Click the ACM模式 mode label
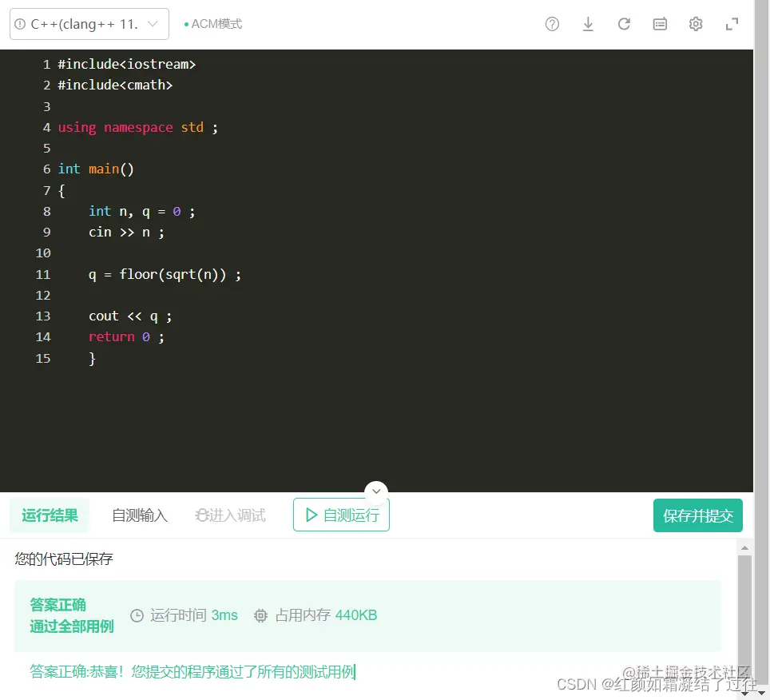Viewport: 770px width, 700px height. pos(213,24)
